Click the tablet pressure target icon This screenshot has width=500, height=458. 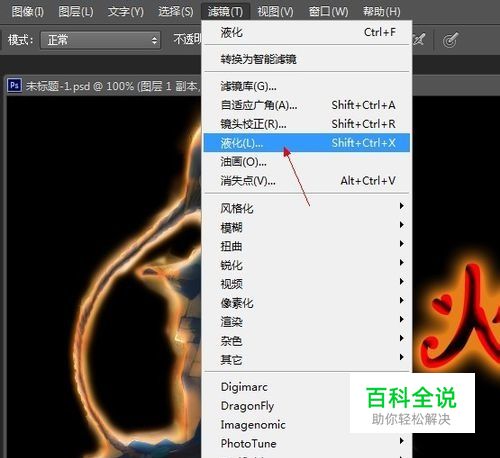[450, 40]
